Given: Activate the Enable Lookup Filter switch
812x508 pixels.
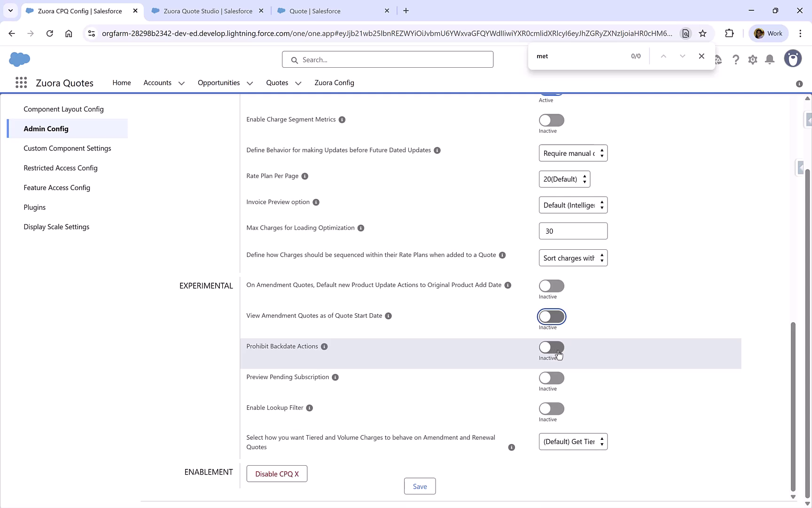Looking at the screenshot, I should pos(551,409).
